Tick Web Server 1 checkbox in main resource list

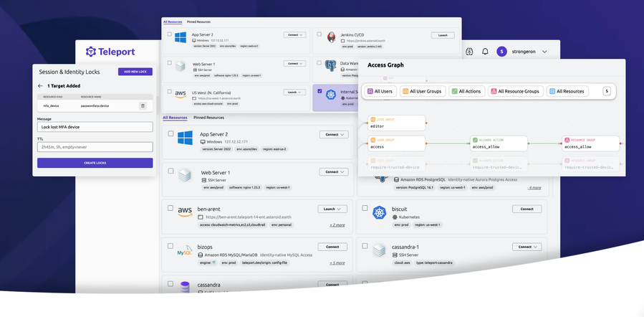coord(170,171)
